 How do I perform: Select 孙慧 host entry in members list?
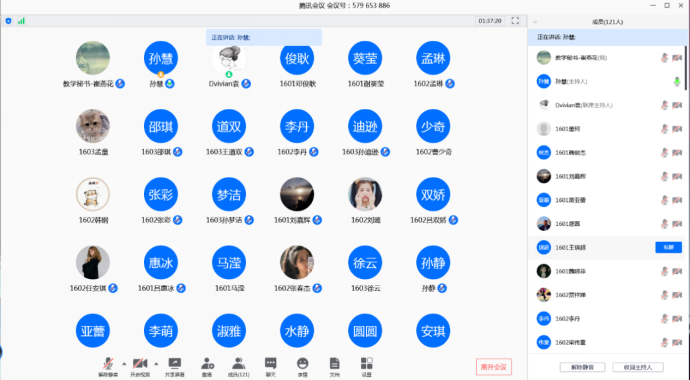tap(607, 81)
